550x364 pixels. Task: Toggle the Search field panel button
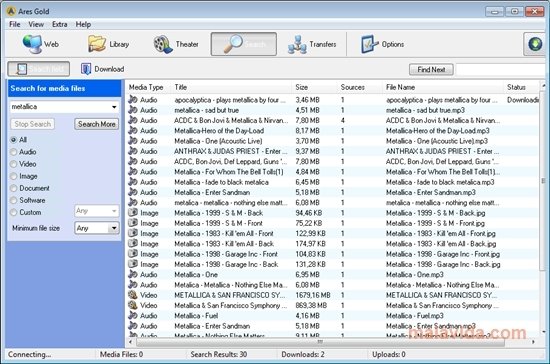coord(39,69)
